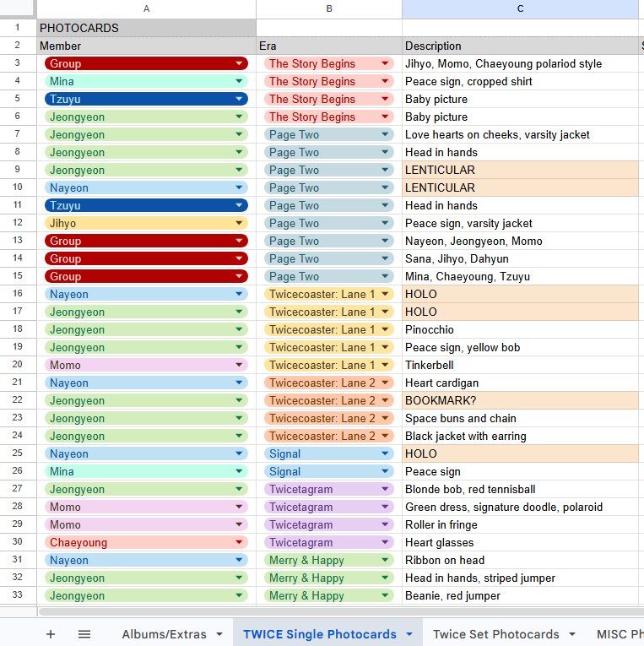The image size is (644, 646).
Task: Open the all sheets list icon
Action: click(84, 634)
